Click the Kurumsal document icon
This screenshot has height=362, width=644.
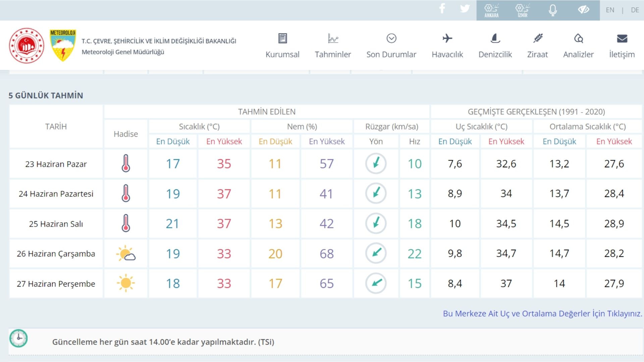click(x=282, y=38)
